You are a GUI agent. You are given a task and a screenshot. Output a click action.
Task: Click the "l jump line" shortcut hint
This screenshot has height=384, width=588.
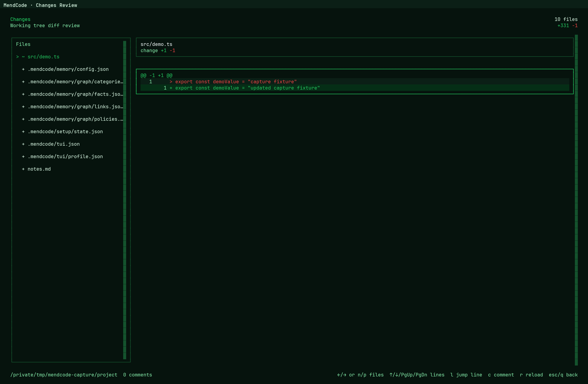(466, 375)
